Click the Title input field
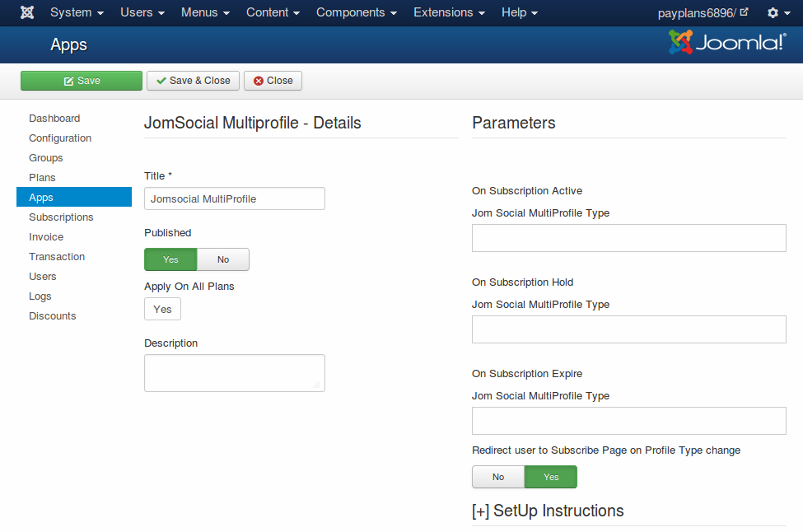The width and height of the screenshot is (803, 532). pyautogui.click(x=235, y=198)
